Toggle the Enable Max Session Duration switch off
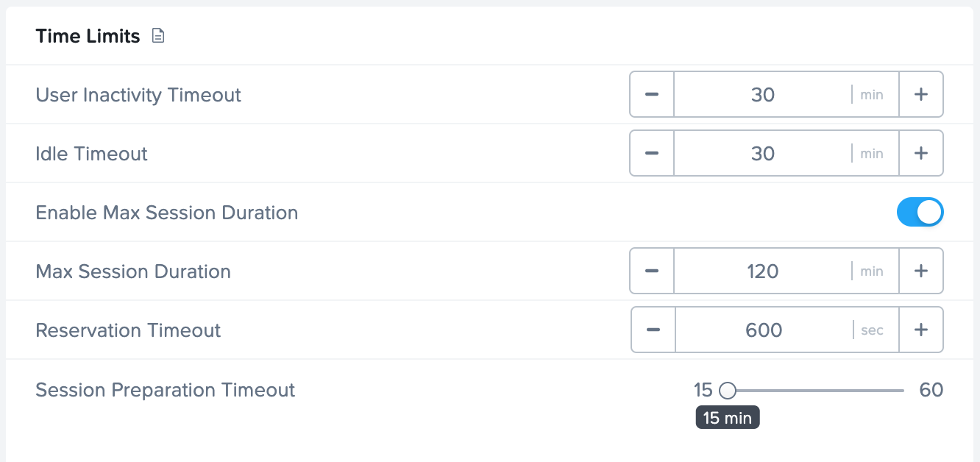 [920, 212]
